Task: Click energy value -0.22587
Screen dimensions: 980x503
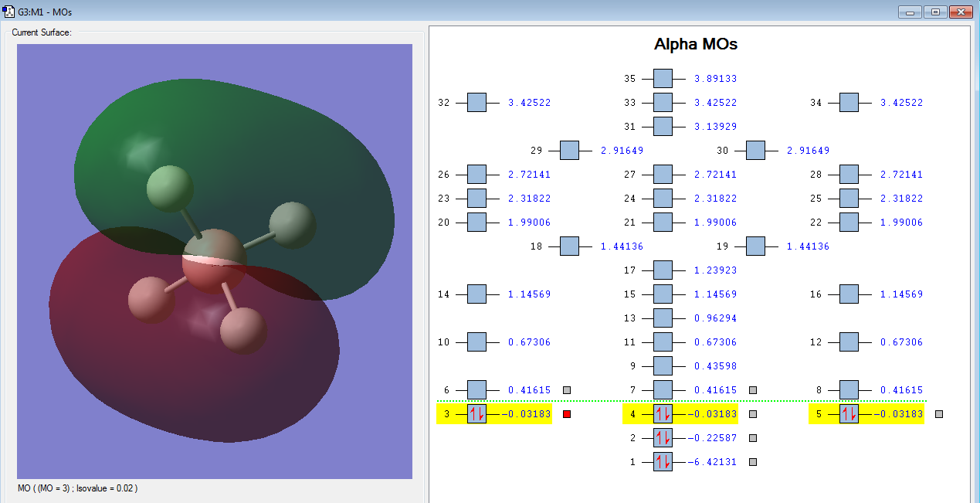Action: click(712, 438)
